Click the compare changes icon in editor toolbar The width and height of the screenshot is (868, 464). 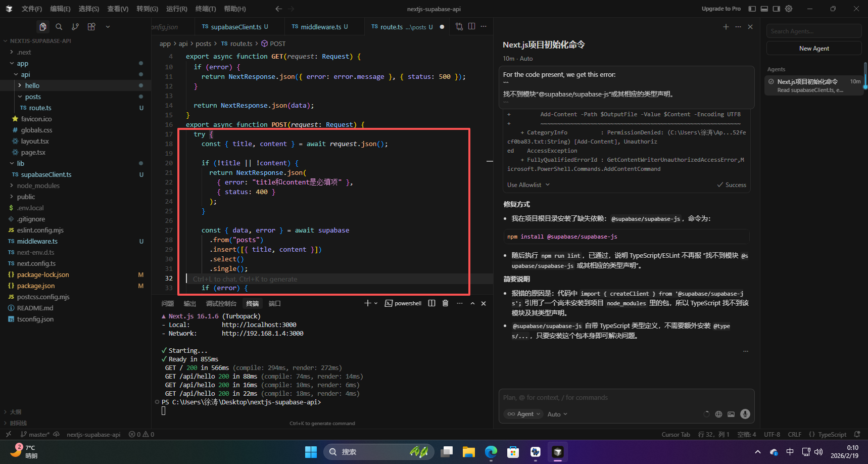pos(459,27)
